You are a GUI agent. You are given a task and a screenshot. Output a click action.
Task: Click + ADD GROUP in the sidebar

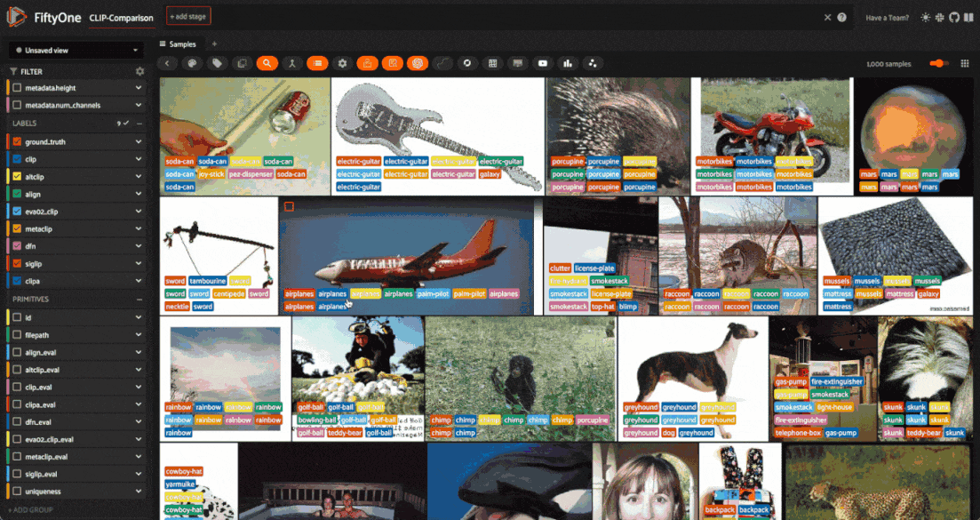coord(30,510)
